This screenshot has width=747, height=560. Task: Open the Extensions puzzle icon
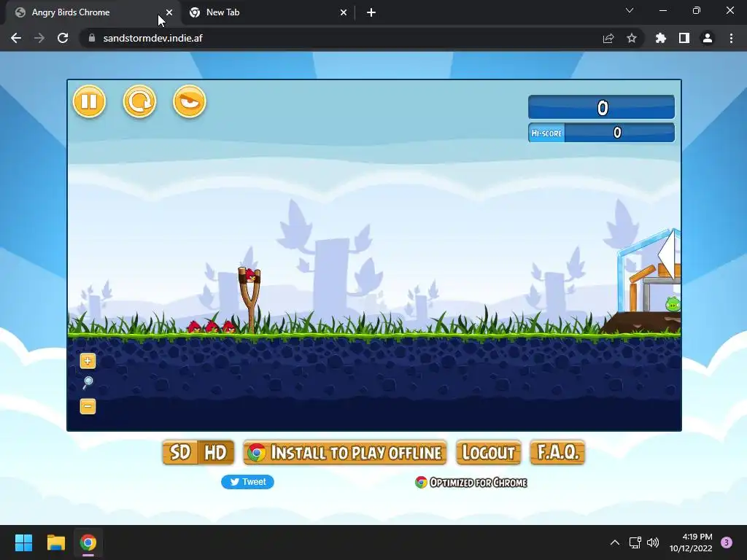click(x=661, y=38)
